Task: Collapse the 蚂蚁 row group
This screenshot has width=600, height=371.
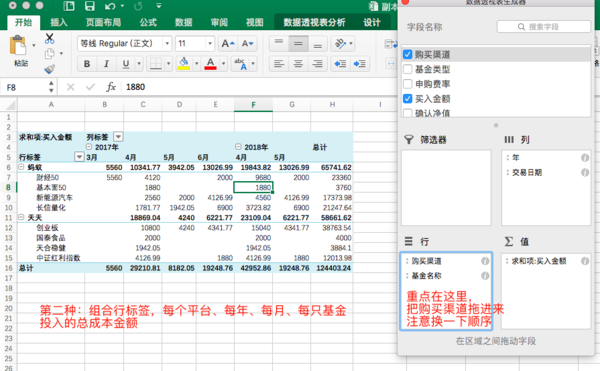Action: tap(21, 167)
